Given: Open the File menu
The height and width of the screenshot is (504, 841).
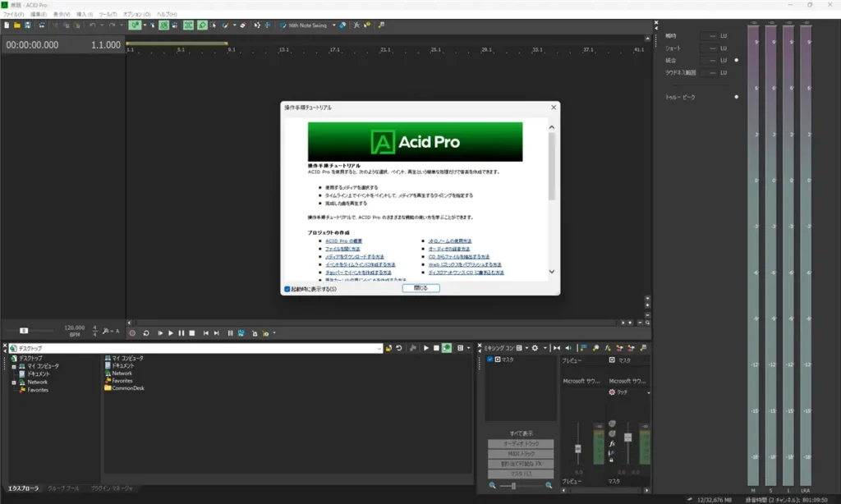Looking at the screenshot, I should tap(13, 14).
